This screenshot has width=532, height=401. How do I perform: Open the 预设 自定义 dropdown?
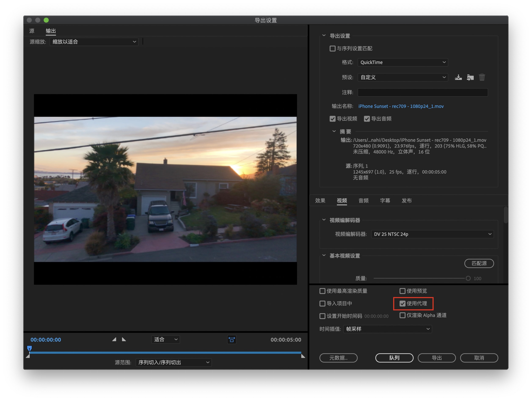point(403,77)
